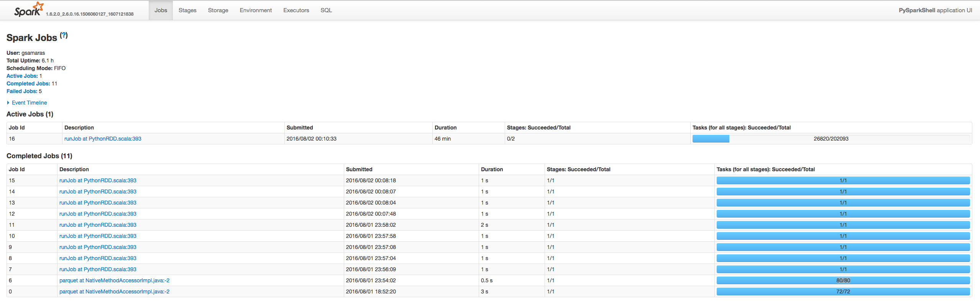Select the Spark version number text
This screenshot has width=980, height=303.
[90, 14]
